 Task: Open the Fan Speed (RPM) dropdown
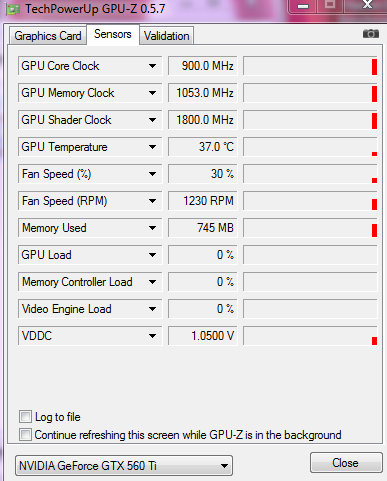coord(152,201)
